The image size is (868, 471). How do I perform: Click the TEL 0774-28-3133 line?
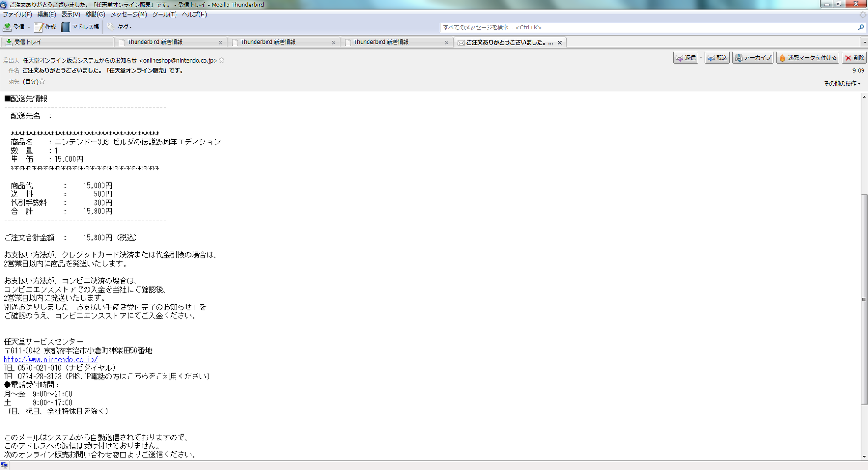point(107,376)
